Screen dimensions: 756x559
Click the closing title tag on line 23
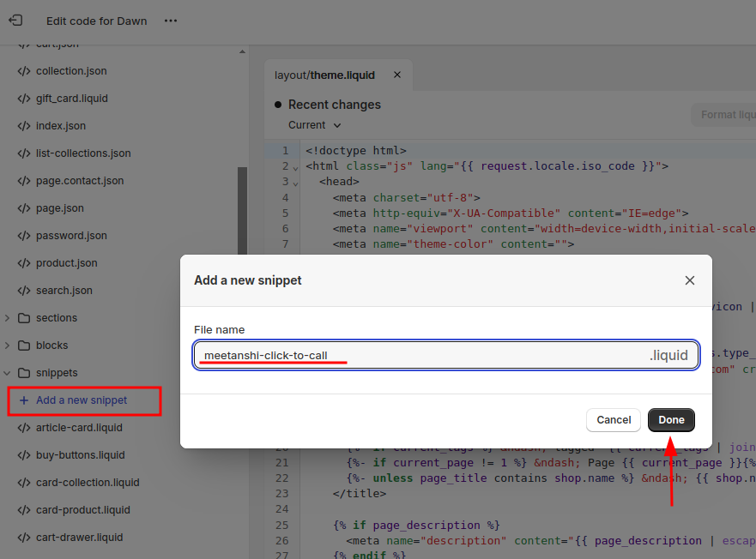[x=360, y=494]
